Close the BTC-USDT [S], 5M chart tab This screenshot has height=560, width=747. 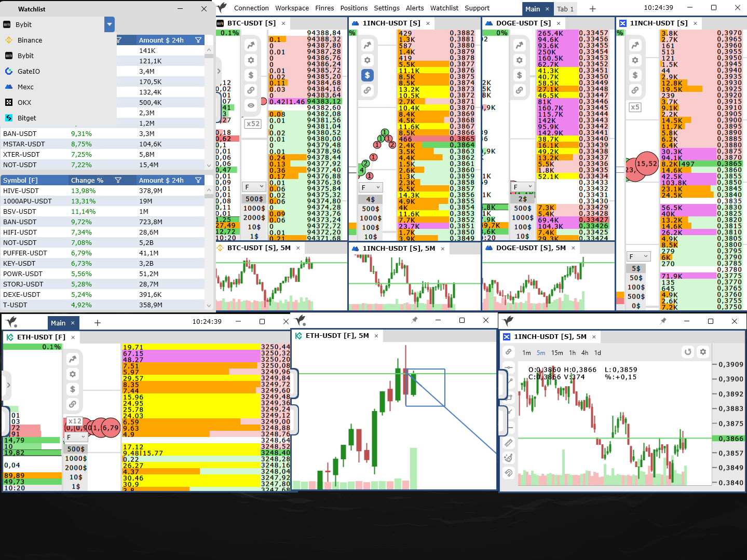(298, 248)
